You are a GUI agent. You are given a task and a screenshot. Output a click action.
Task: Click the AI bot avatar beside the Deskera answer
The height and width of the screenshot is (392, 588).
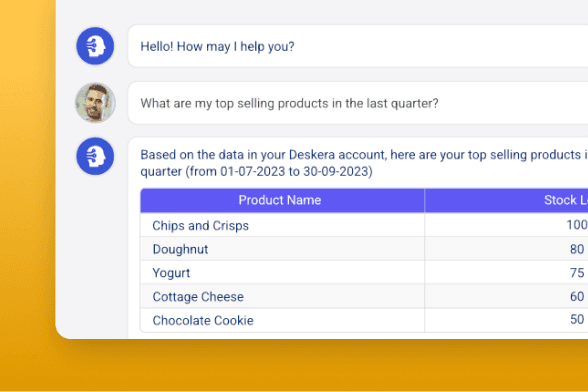click(95, 156)
